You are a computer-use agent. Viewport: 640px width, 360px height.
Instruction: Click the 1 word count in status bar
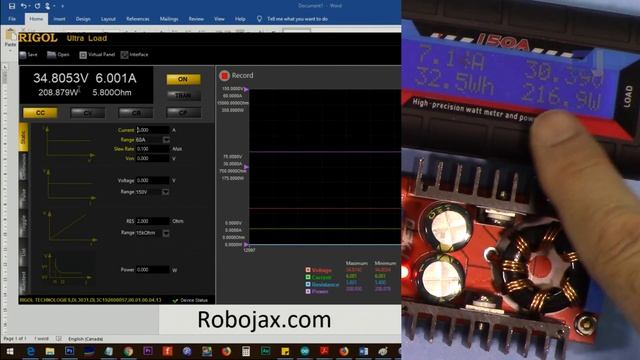(x=41, y=339)
